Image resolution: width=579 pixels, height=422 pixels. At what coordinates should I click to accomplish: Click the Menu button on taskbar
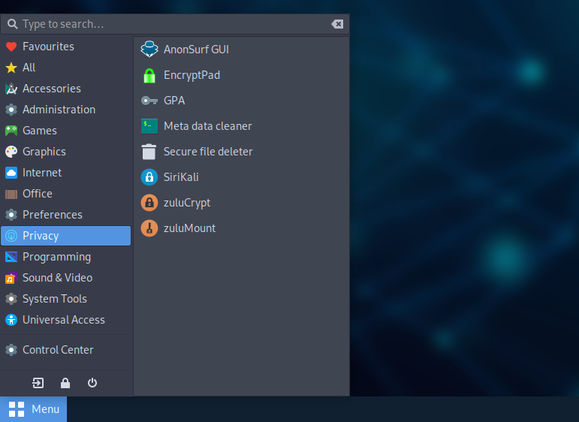pos(34,409)
